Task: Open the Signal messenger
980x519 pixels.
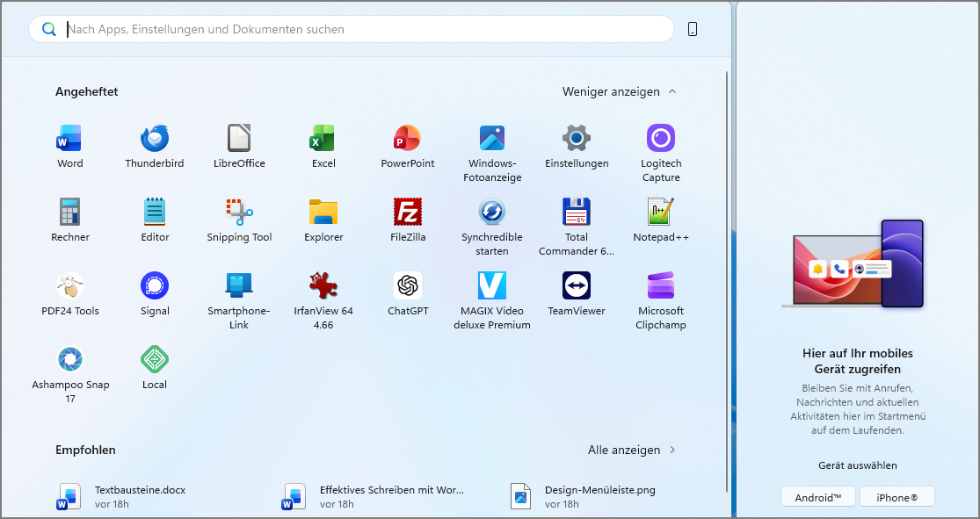Action: (x=154, y=292)
